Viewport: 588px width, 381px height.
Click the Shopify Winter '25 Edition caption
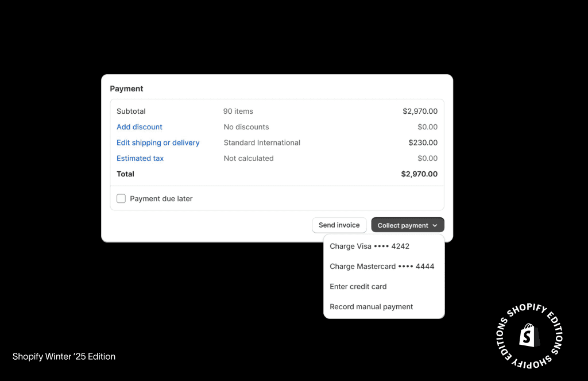coord(64,357)
